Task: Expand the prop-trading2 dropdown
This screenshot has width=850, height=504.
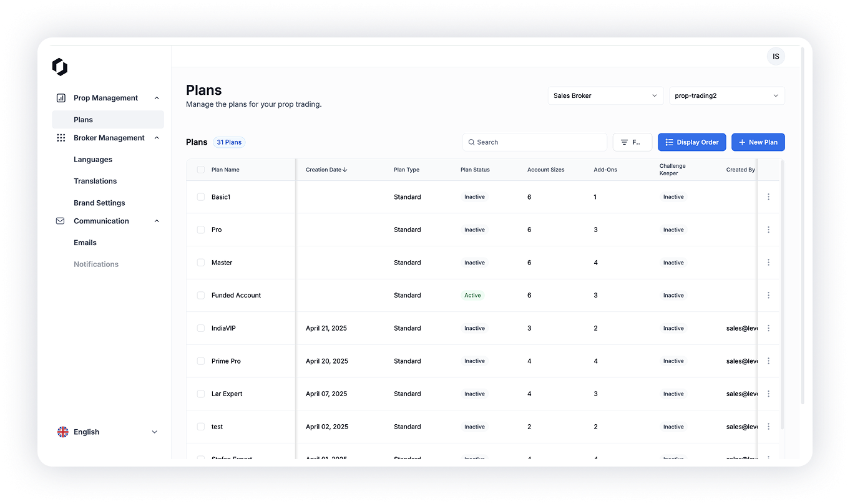Action: 726,95
